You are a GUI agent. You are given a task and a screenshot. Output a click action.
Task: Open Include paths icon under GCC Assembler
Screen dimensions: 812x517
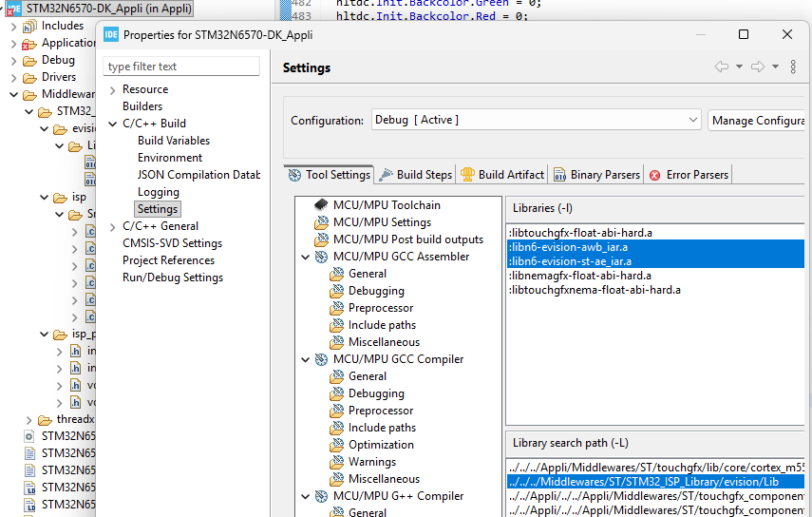pyautogui.click(x=336, y=325)
